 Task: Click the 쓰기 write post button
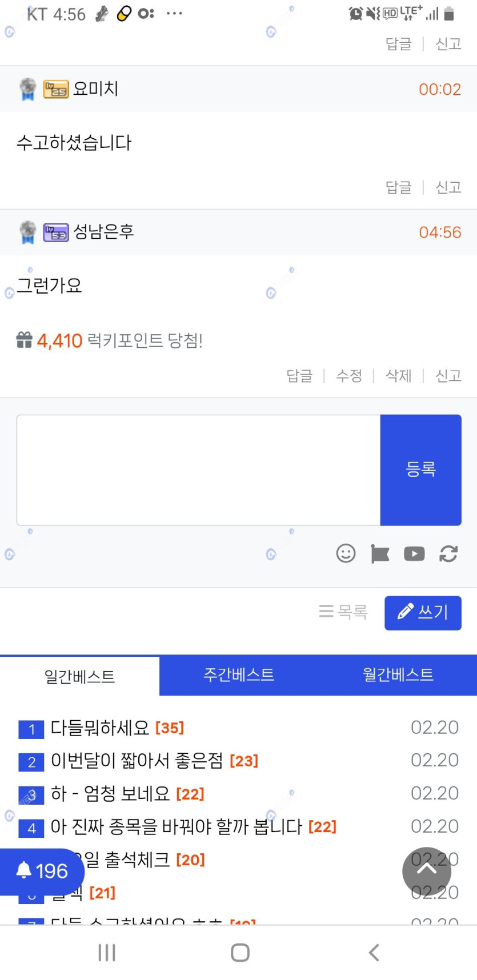pyautogui.click(x=423, y=613)
